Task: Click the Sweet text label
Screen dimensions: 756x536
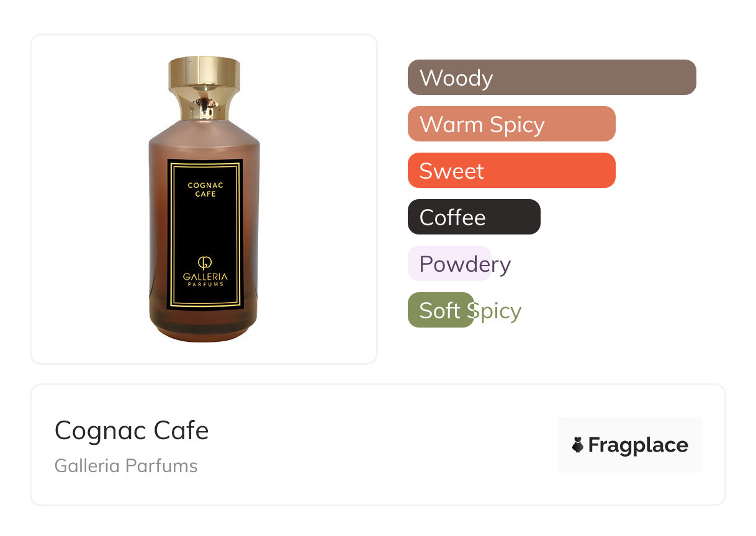Action: tap(451, 171)
